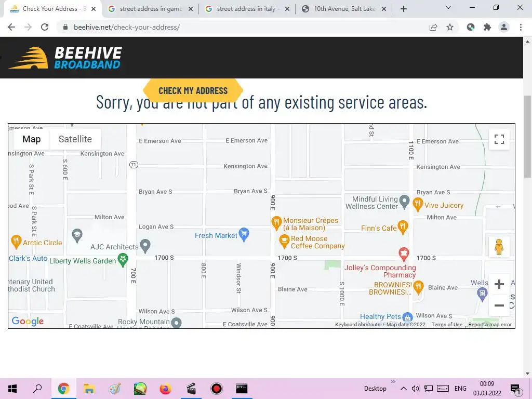Click Arctic Circle restaurant pin

click(16, 242)
